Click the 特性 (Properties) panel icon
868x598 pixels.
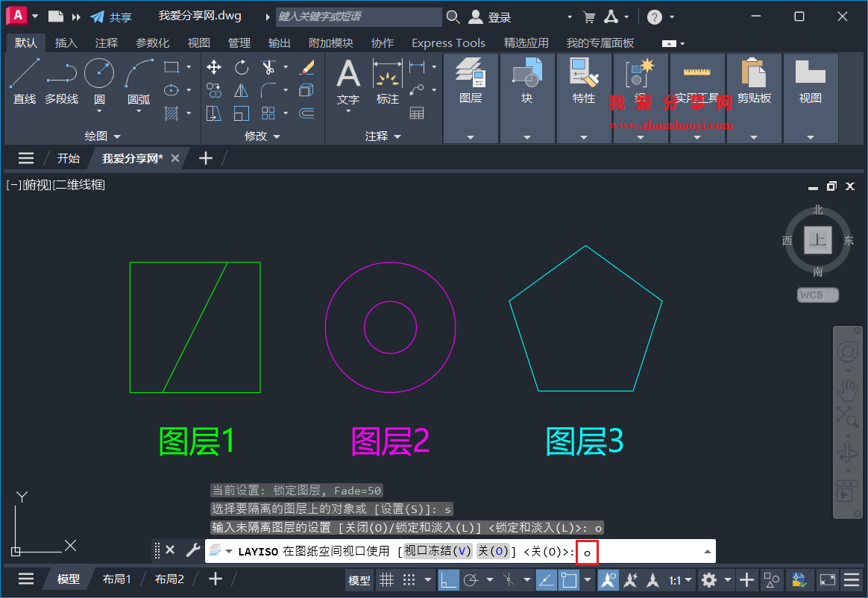[584, 76]
